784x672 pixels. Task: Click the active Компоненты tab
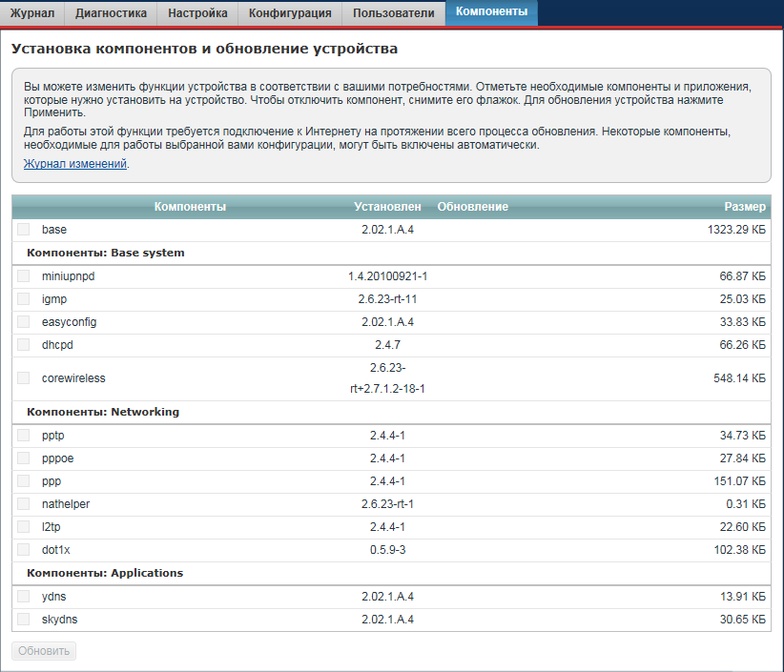pos(491,12)
